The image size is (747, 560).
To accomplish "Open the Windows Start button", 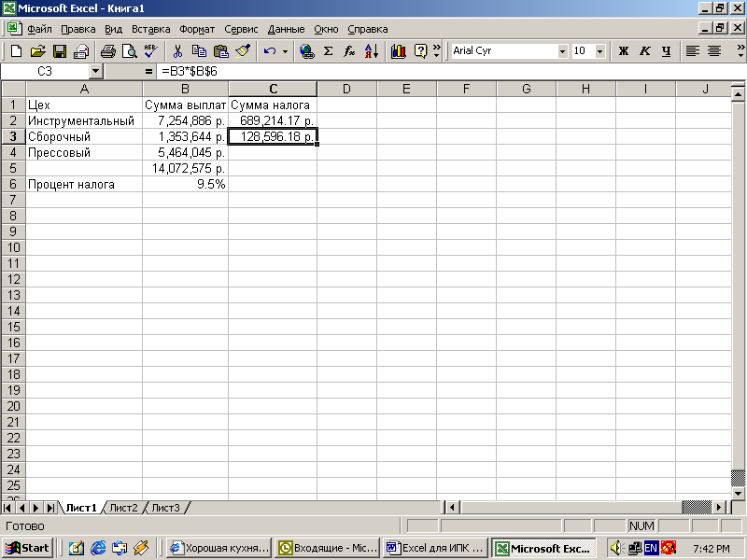I will (x=27, y=548).
